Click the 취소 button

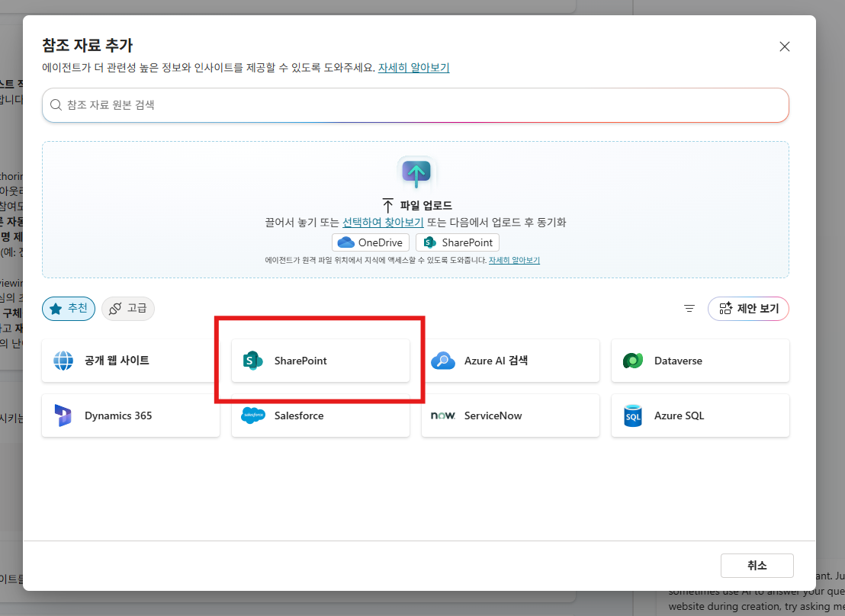pos(757,566)
